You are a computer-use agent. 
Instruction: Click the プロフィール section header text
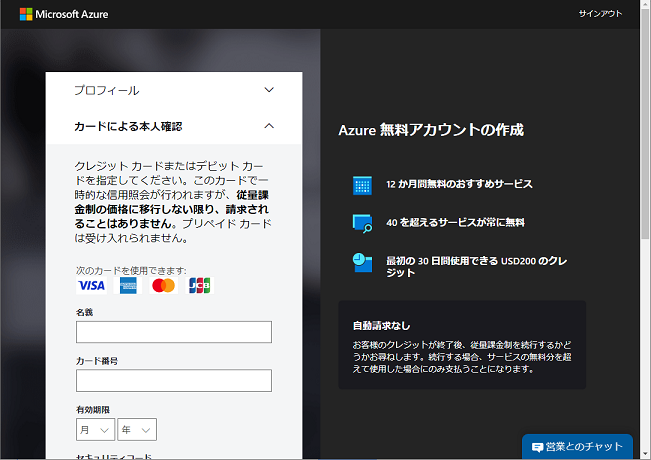point(107,90)
